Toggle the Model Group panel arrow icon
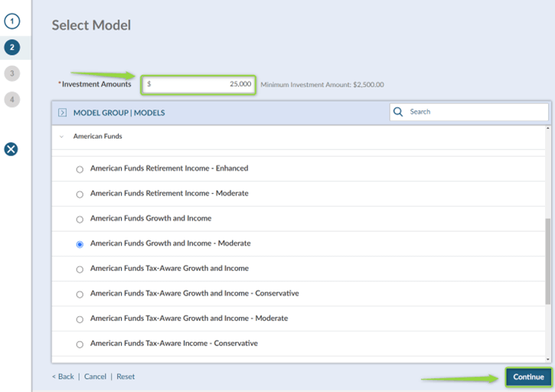Image resolution: width=555 pixels, height=392 pixels. 63,113
